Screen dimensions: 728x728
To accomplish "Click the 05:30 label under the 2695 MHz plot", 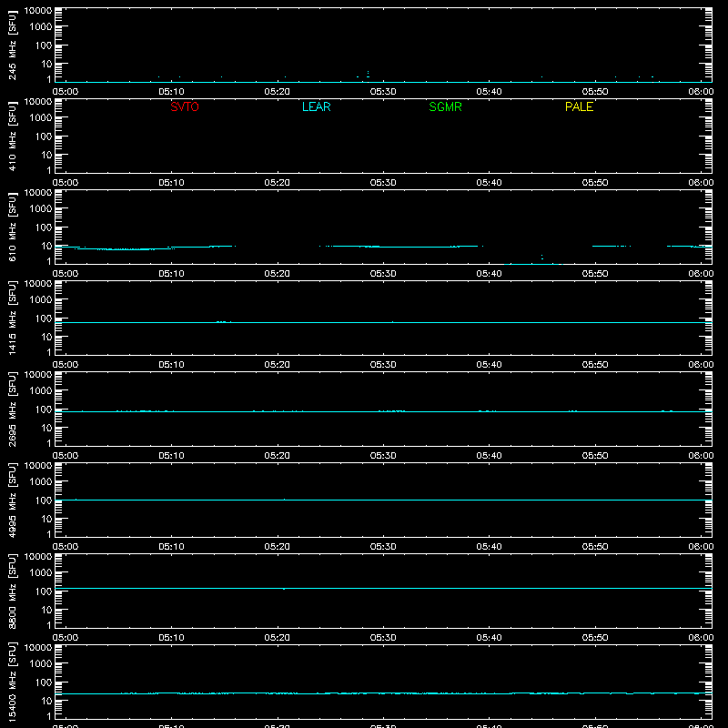I will [x=383, y=456].
